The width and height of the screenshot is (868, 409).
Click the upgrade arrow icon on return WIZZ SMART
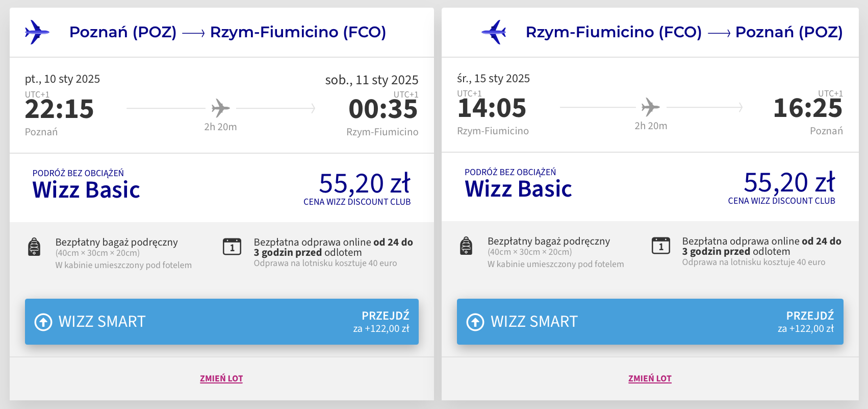(475, 322)
